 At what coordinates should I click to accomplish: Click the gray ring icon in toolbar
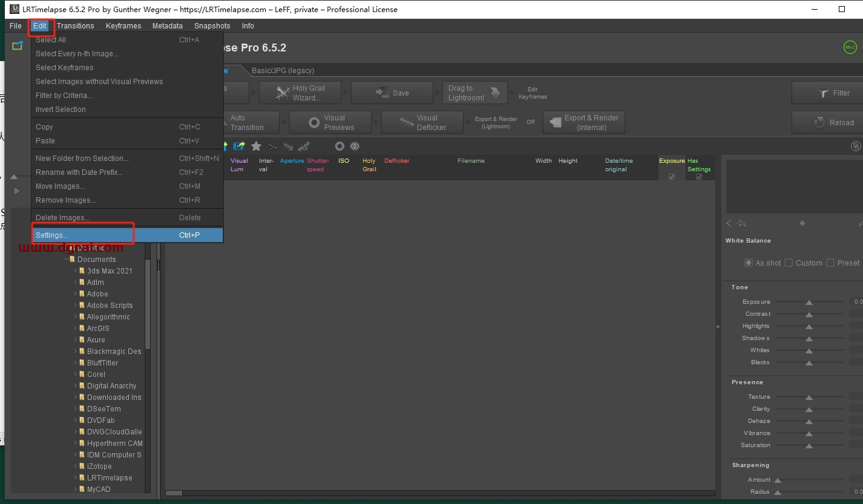click(340, 146)
